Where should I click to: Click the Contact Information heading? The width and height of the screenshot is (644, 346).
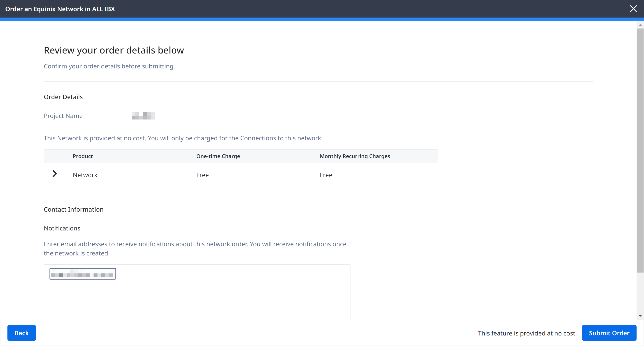click(x=74, y=209)
